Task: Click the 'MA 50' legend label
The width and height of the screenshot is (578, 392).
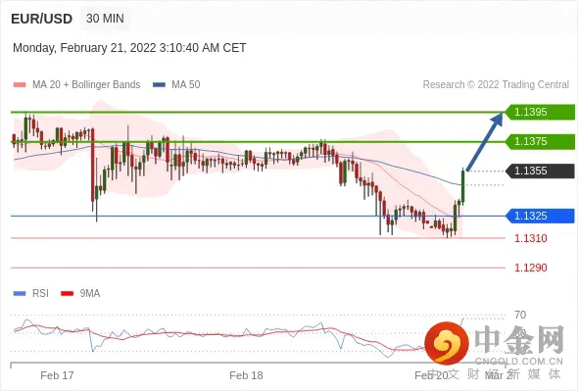Action: coord(186,85)
